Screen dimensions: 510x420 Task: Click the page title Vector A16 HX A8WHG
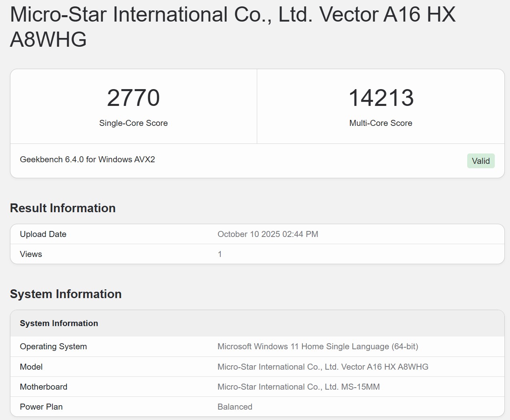(232, 27)
